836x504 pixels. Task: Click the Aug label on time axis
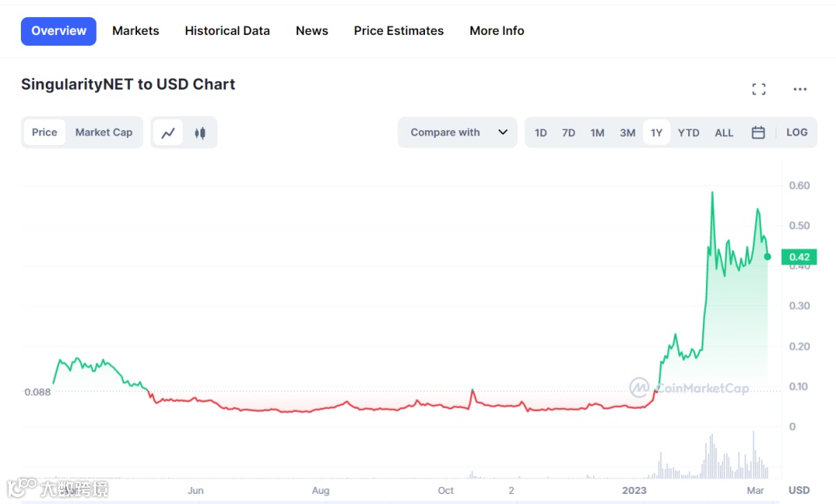coord(320,490)
